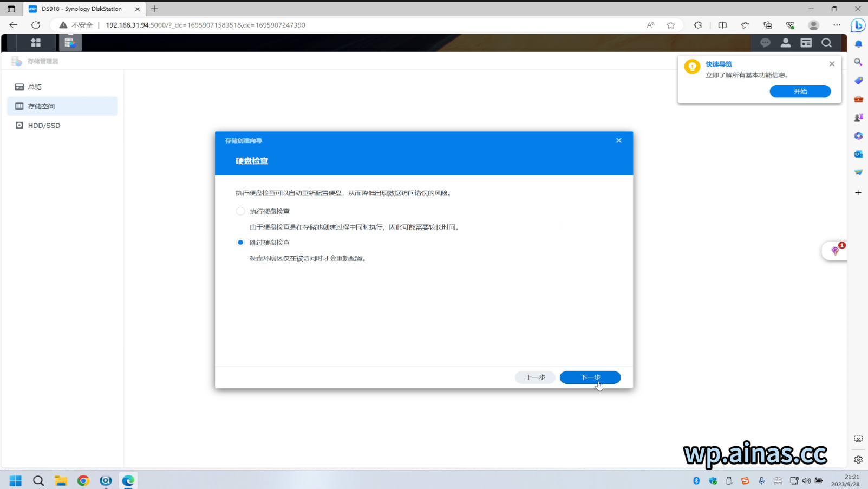This screenshot has height=489, width=868.
Task: Open the DSM widgets panel icon
Action: [806, 43]
